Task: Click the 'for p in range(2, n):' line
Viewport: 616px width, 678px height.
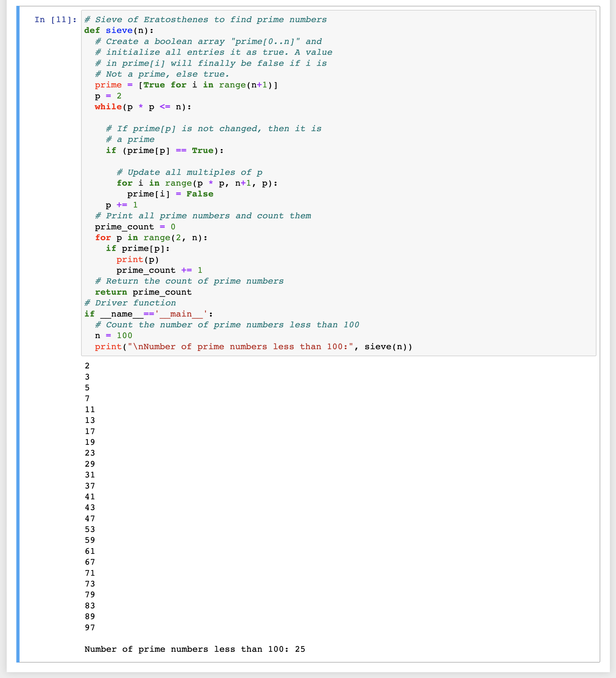Action: coord(151,238)
